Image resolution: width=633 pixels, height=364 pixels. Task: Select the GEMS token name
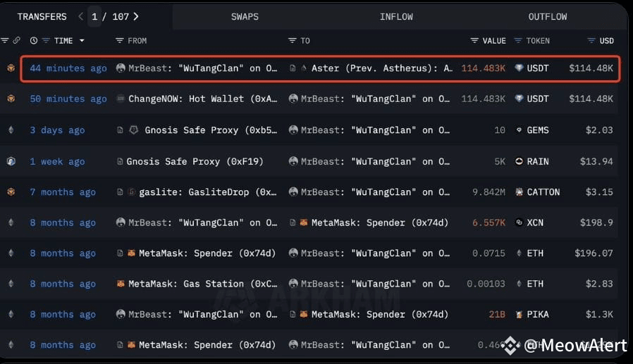coord(537,130)
